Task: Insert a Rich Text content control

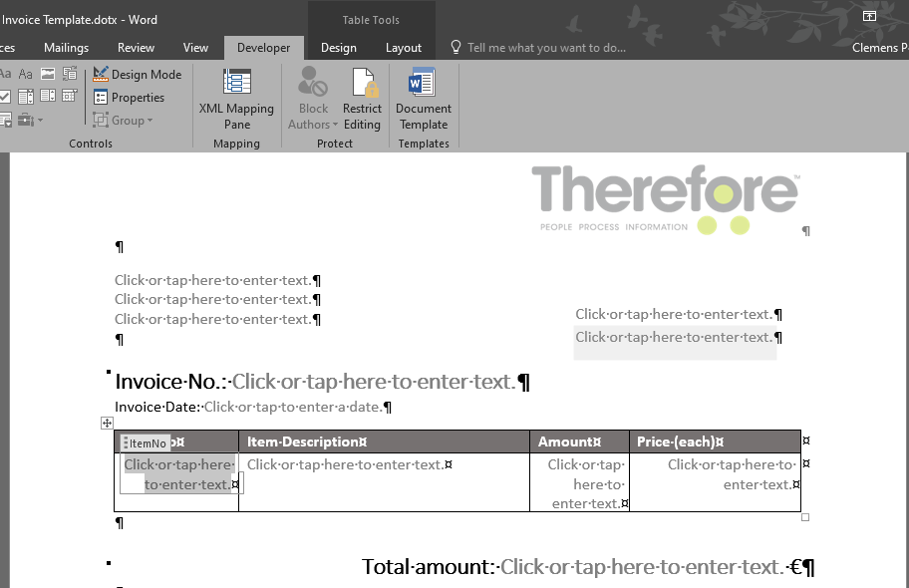Action: [6, 74]
